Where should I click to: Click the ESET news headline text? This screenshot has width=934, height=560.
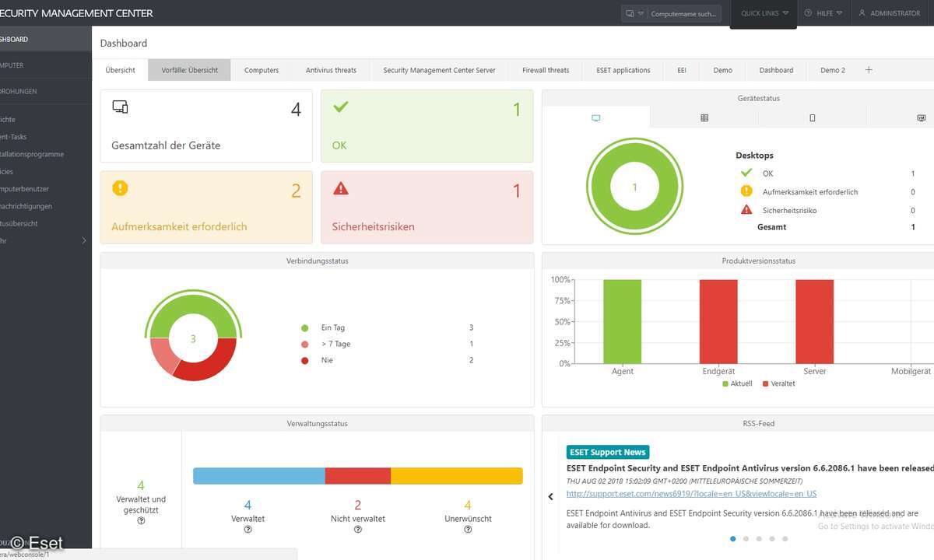point(750,468)
